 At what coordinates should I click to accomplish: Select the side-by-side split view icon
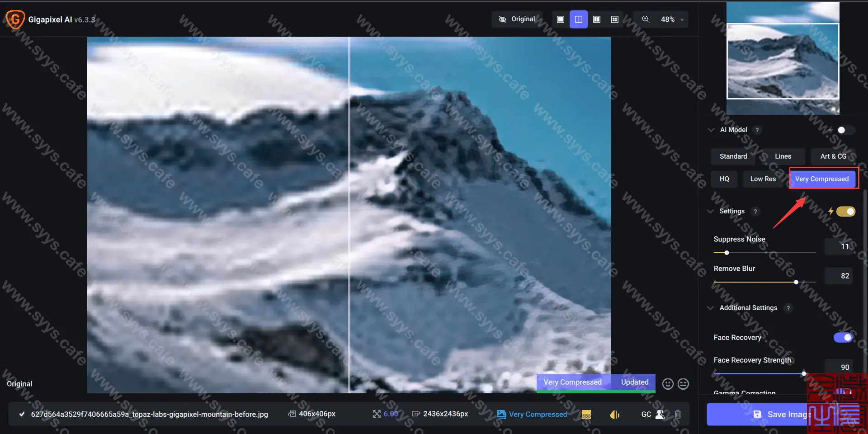pos(579,19)
